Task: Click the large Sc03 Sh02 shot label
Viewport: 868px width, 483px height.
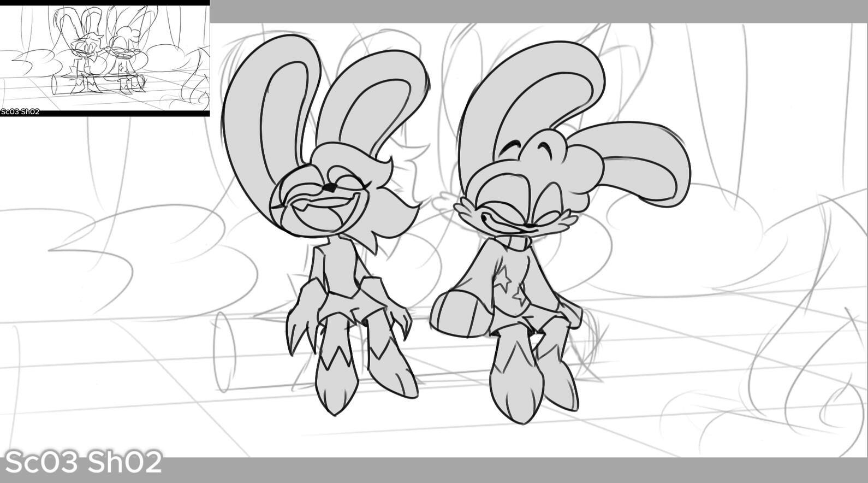Action: pyautogui.click(x=84, y=462)
